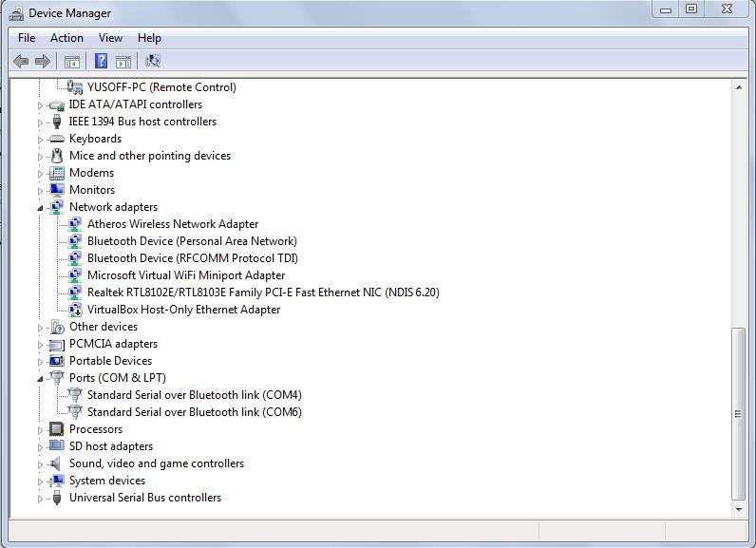Expand the System devices node
The width and height of the screenshot is (756, 548).
click(41, 482)
